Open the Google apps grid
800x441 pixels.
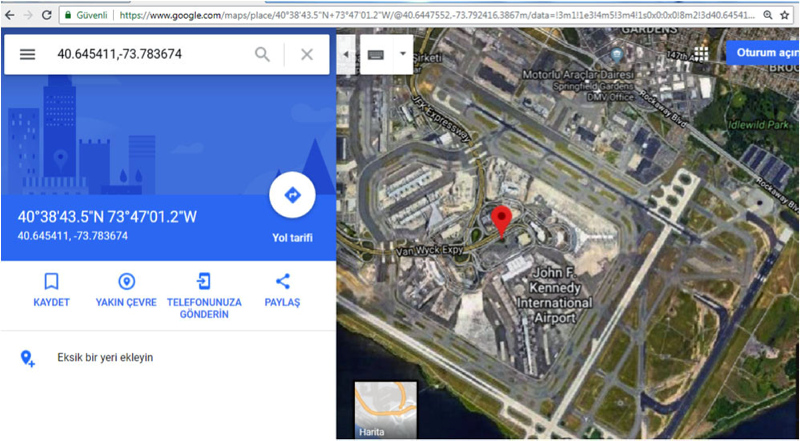tap(701, 53)
